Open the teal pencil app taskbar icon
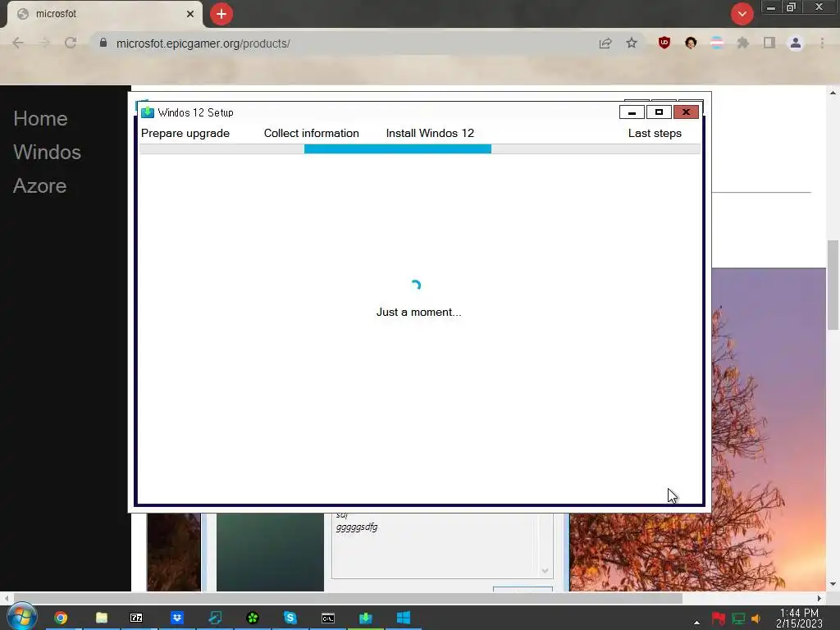The image size is (840, 630). click(215, 618)
